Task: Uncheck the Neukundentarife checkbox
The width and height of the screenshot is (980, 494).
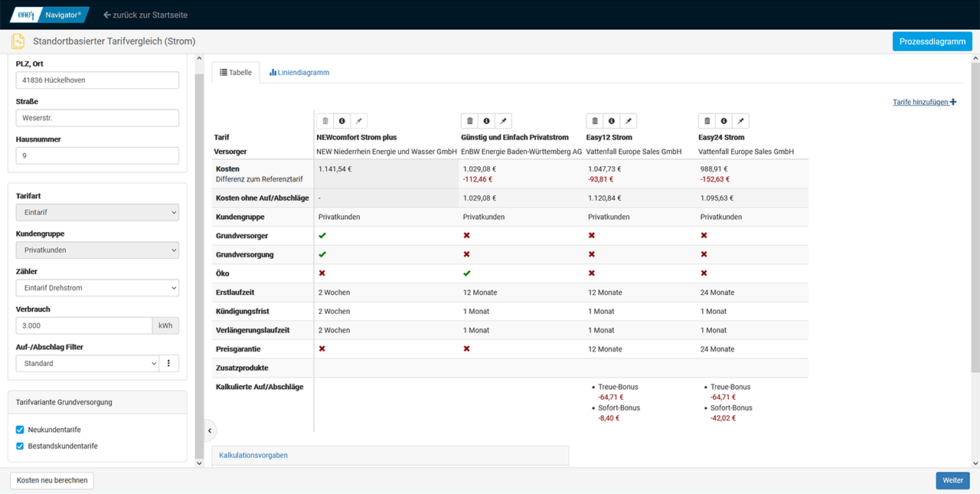Action: click(x=21, y=430)
